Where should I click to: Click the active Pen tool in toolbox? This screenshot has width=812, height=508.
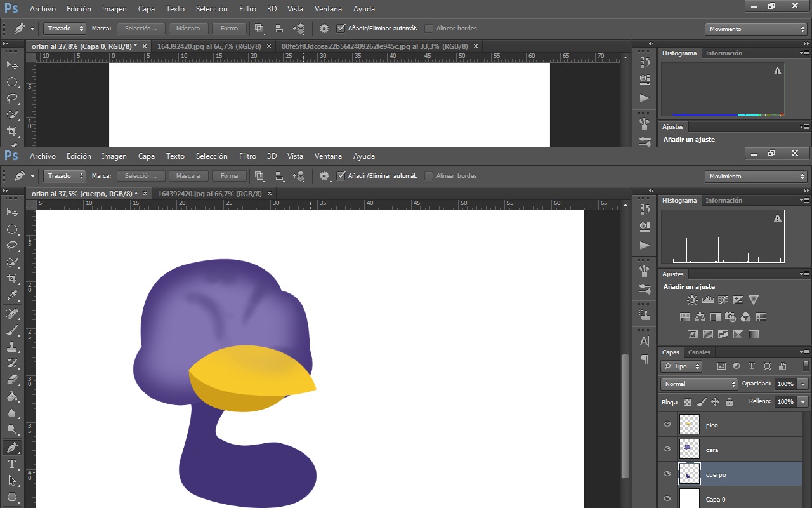pyautogui.click(x=11, y=448)
